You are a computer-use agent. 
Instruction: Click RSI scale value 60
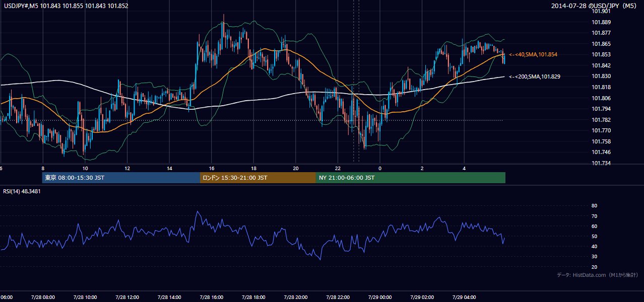(x=594, y=226)
